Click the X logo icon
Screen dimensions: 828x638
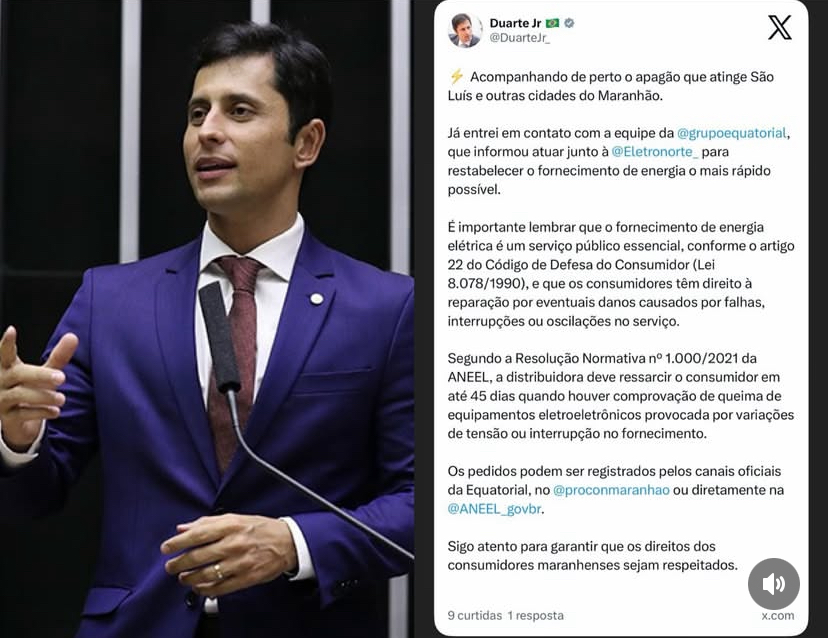click(779, 27)
